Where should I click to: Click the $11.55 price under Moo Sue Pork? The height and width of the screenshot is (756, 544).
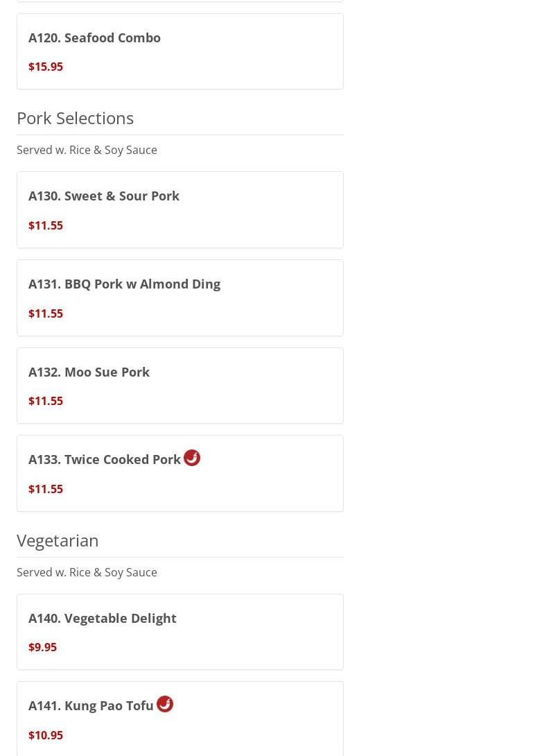pos(46,401)
